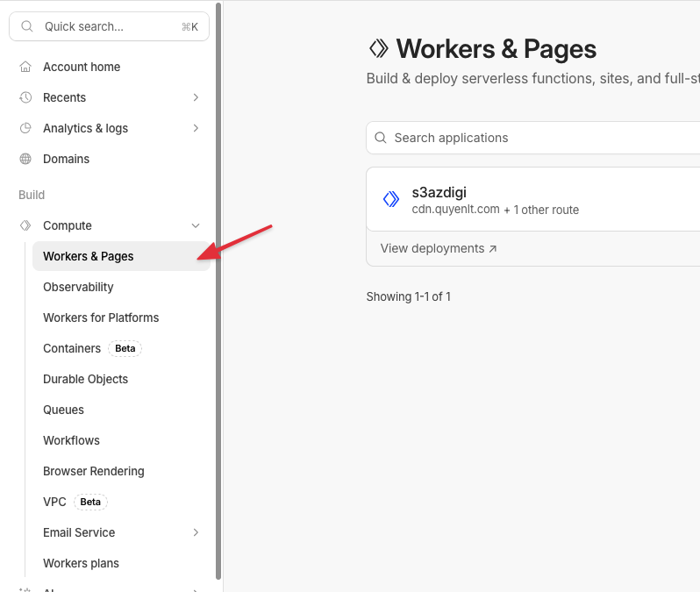This screenshot has width=700, height=592.
Task: Click the Account home house icon
Action: point(25,67)
